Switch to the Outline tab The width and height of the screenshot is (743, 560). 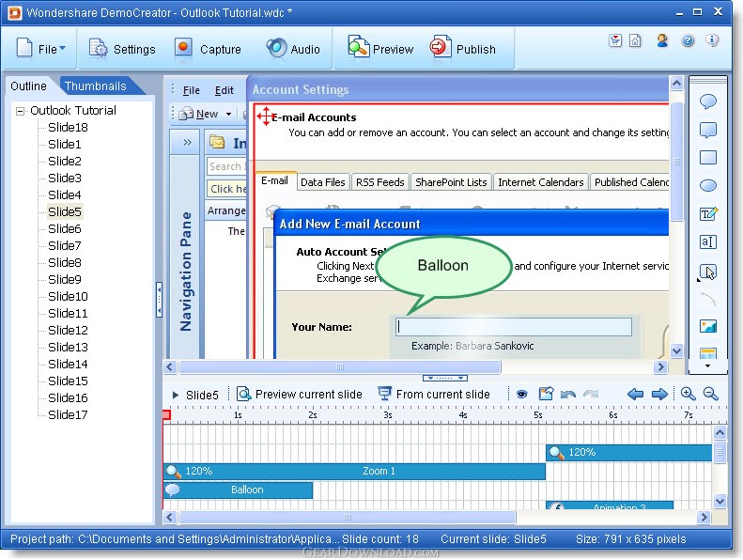point(28,86)
